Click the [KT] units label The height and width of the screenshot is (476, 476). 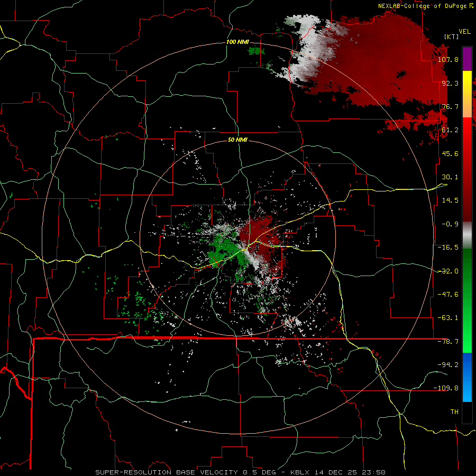[452, 36]
